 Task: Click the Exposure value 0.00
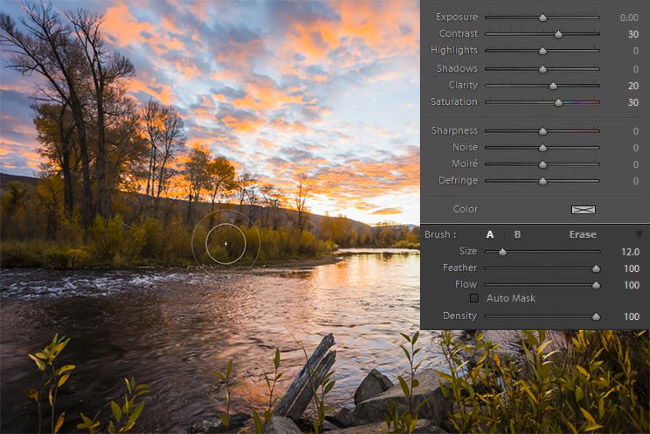629,17
